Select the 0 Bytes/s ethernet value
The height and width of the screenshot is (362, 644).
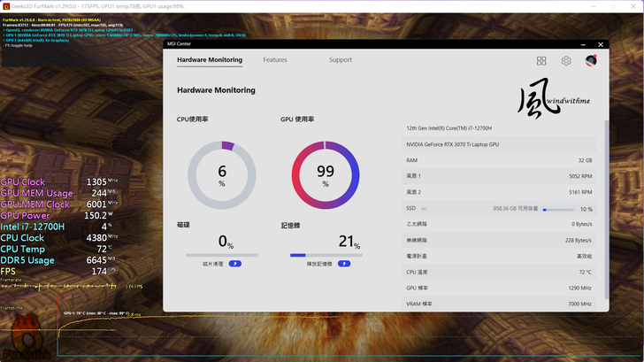581,224
